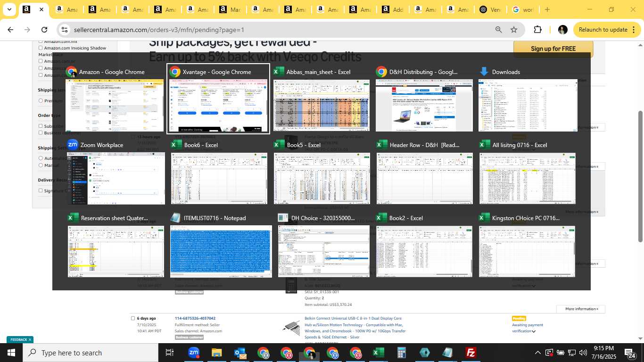Open the Notepad icon on the taskbar
644x362 pixels.
click(x=447, y=353)
